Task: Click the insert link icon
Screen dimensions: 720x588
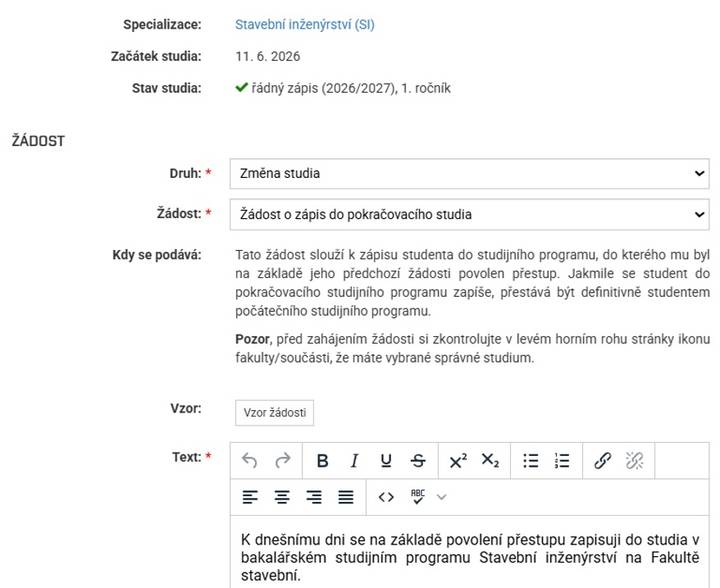Action: coord(602,460)
